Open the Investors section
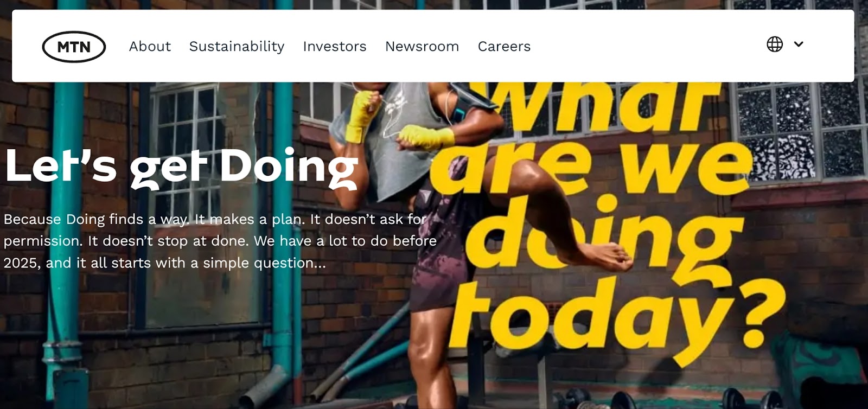 (x=335, y=47)
